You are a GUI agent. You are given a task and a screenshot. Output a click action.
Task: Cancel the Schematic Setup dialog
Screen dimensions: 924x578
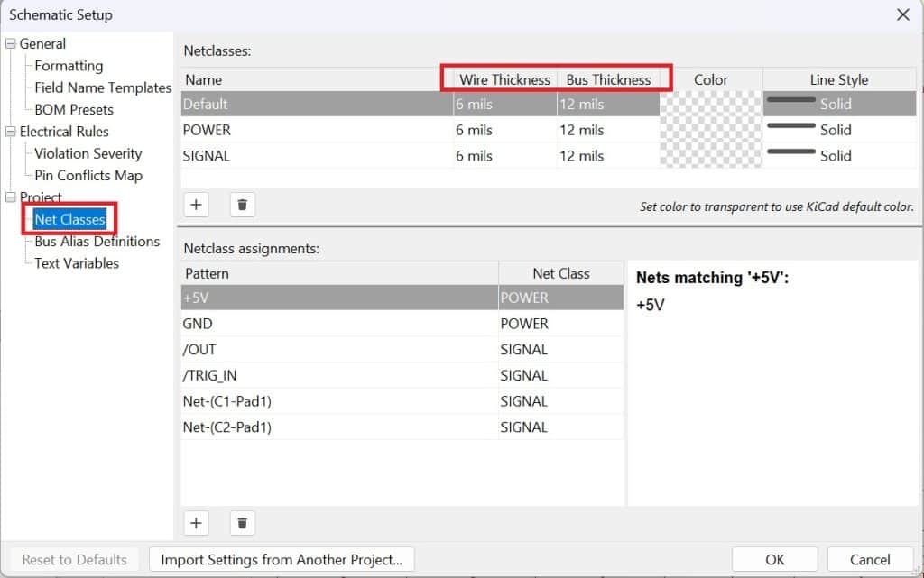pyautogui.click(x=870, y=559)
